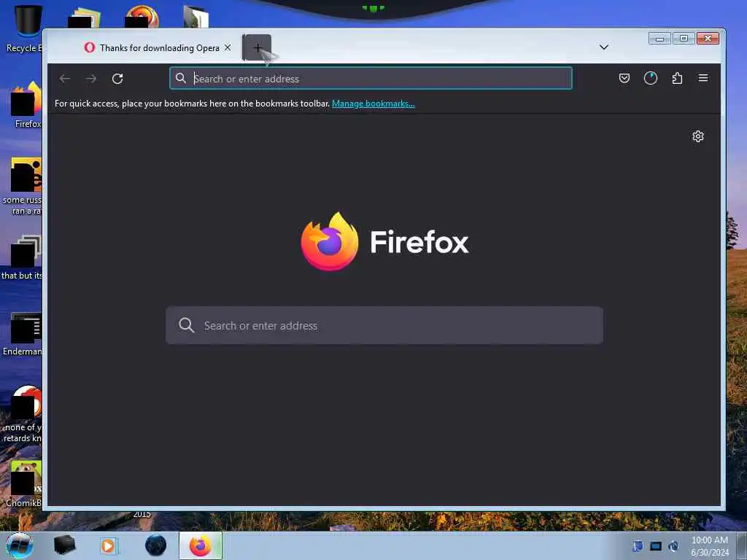Open a new tab with the plus button
This screenshot has width=747, height=560.
[x=257, y=47]
